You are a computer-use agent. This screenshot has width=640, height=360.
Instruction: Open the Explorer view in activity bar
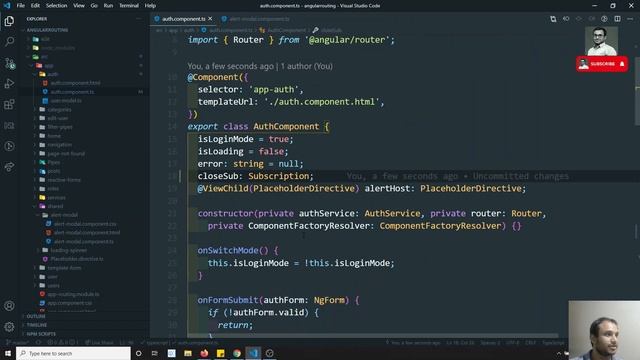pyautogui.click(x=9, y=21)
